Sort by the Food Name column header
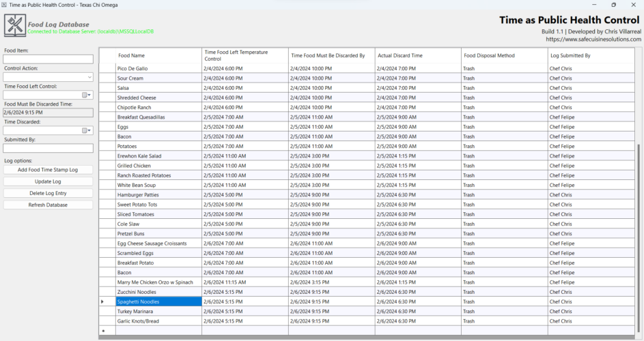Screen dimensions: 644x341 click(x=158, y=55)
